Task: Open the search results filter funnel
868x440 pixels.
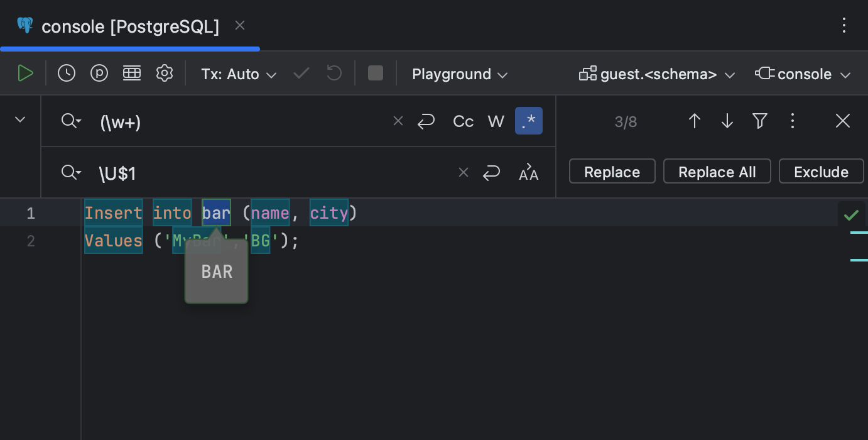Action: click(x=759, y=121)
